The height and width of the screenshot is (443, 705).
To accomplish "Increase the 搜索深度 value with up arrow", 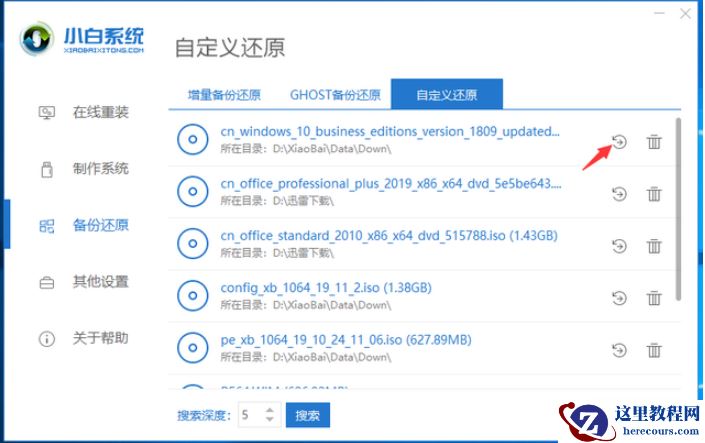I will [x=270, y=410].
